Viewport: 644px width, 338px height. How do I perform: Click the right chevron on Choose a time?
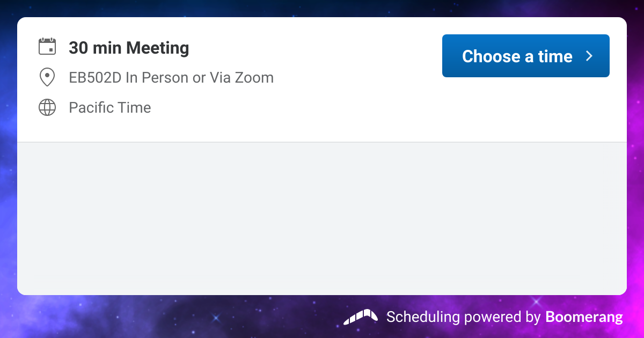[x=589, y=56]
